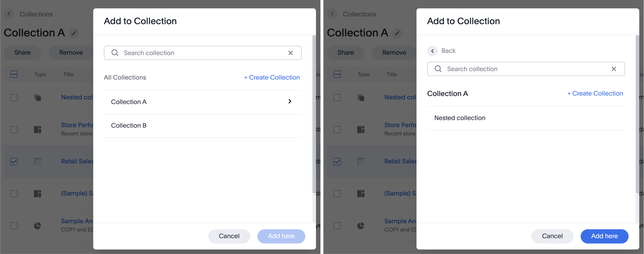This screenshot has height=254, width=644.
Task: Click the table icon in the right pane's Retail Sales row
Action: click(x=361, y=162)
